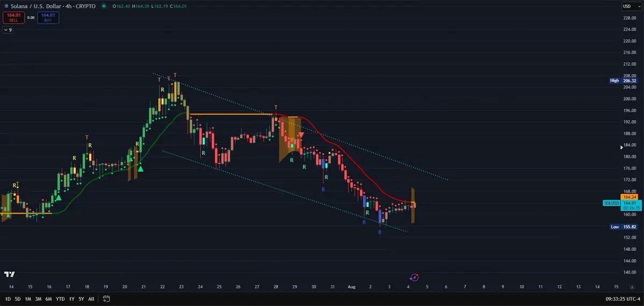Screen dimensions: 644x306
Task: Click the red down-arrow sell signal on the 29th
Action: click(x=301, y=135)
